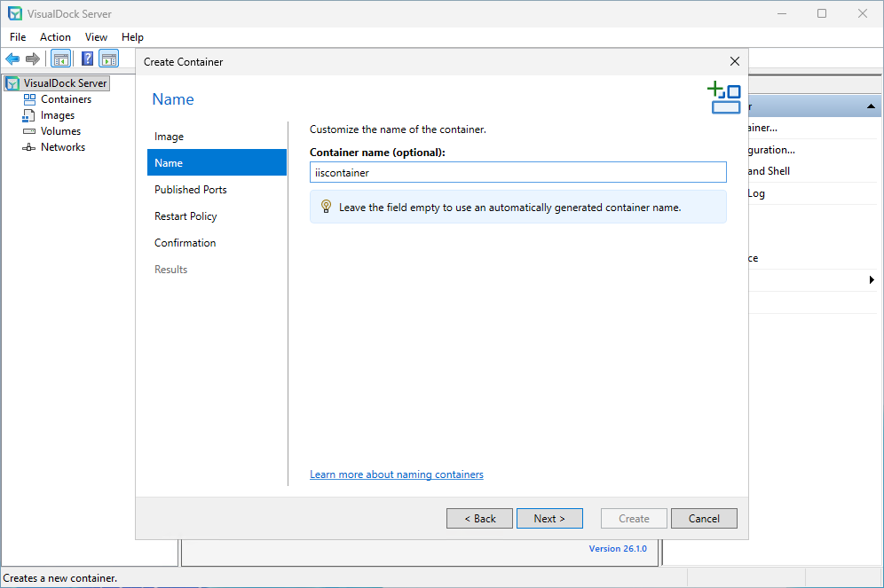
Task: Open the File menu
Action: pos(18,37)
